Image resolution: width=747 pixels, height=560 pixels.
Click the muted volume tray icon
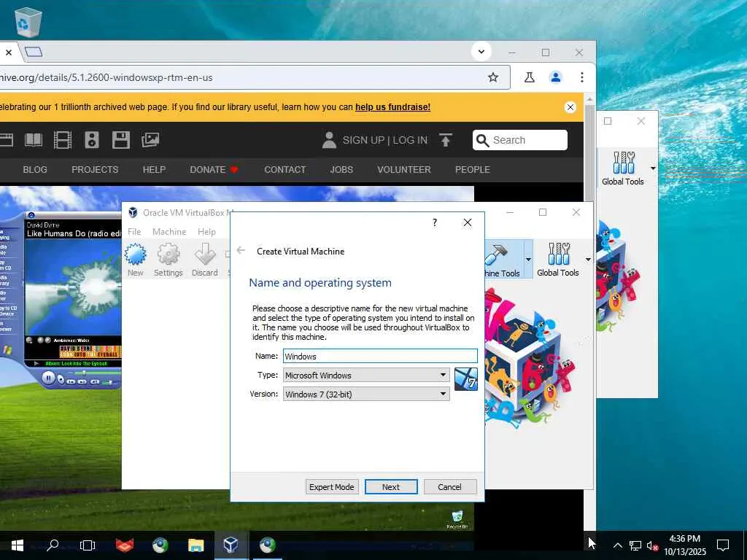[x=652, y=545]
